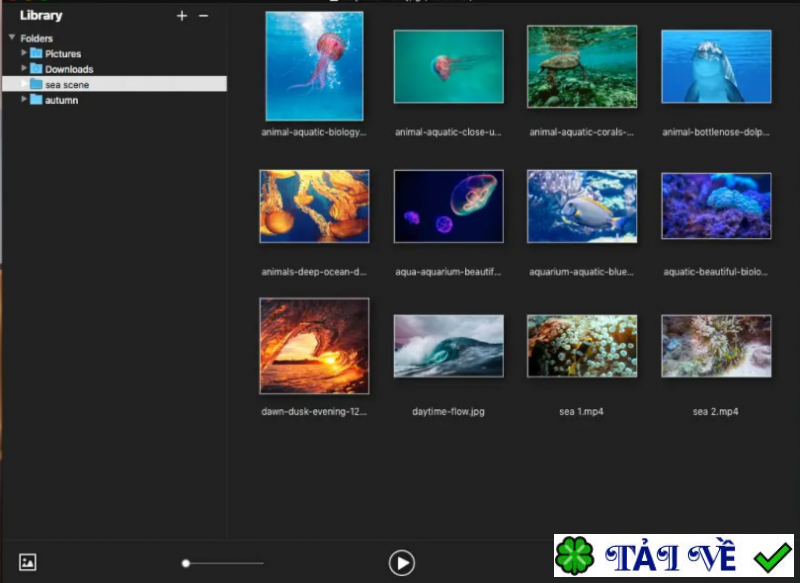Select the bottlenose dolphin image thumbnail
Image resolution: width=800 pixels, height=583 pixels.
click(x=716, y=66)
